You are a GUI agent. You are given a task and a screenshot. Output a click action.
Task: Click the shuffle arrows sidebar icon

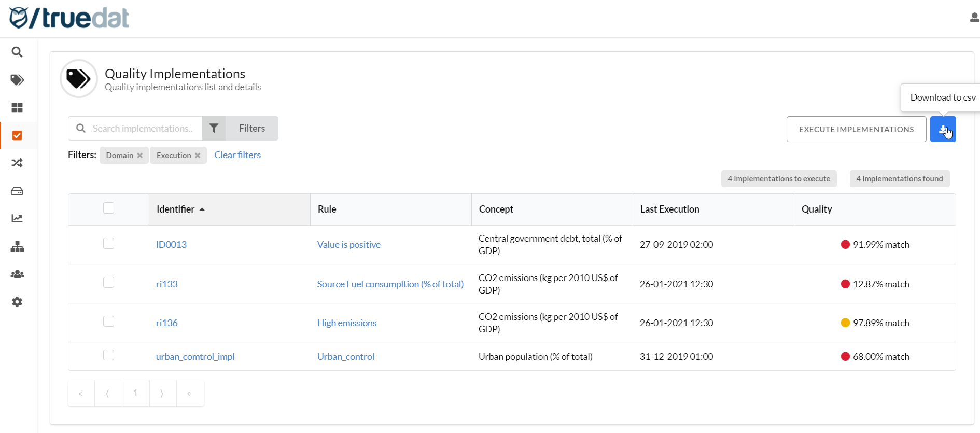[17, 163]
